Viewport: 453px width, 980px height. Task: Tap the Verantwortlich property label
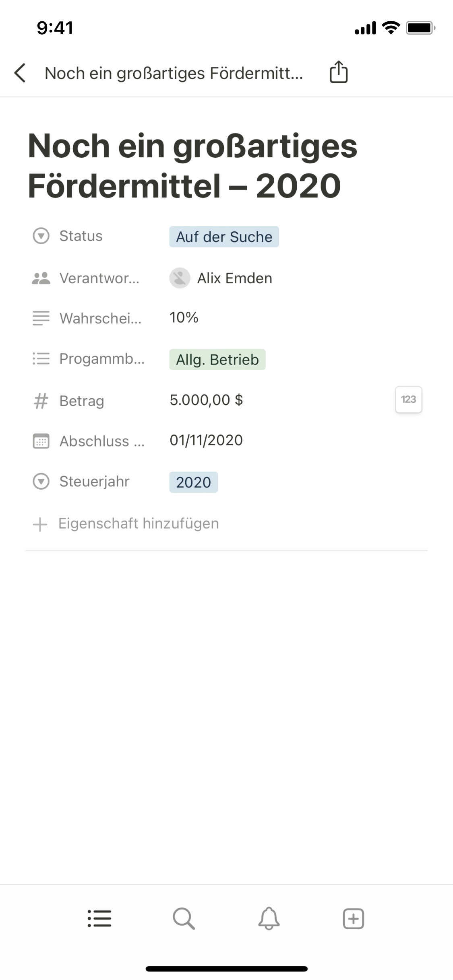click(x=99, y=278)
